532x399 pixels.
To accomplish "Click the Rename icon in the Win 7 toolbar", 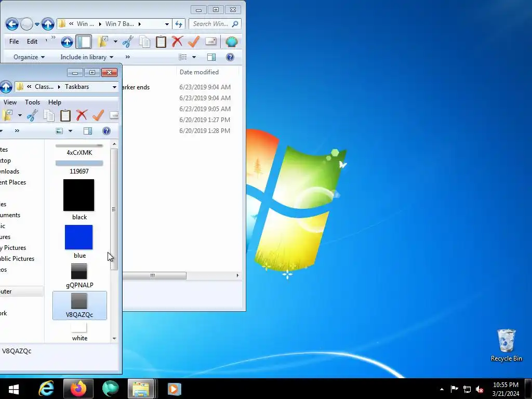I will click(211, 42).
